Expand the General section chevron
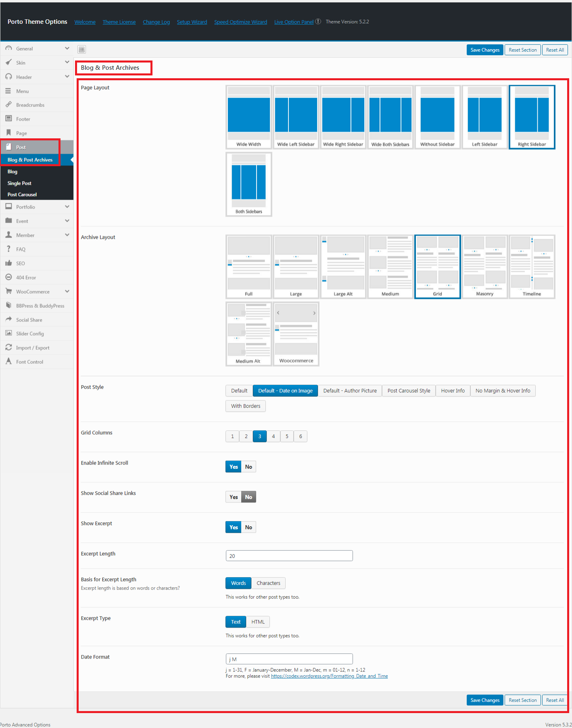Image resolution: width=572 pixels, height=728 pixels. (x=67, y=48)
